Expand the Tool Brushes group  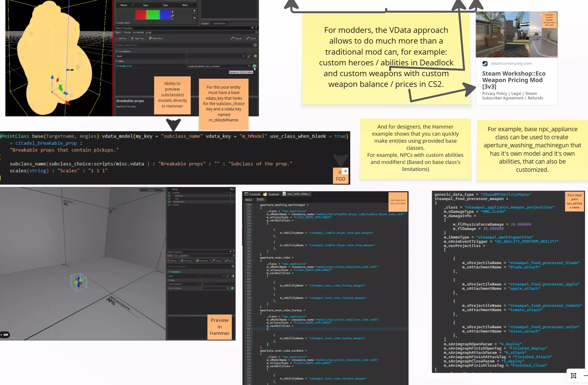[x=172, y=202]
